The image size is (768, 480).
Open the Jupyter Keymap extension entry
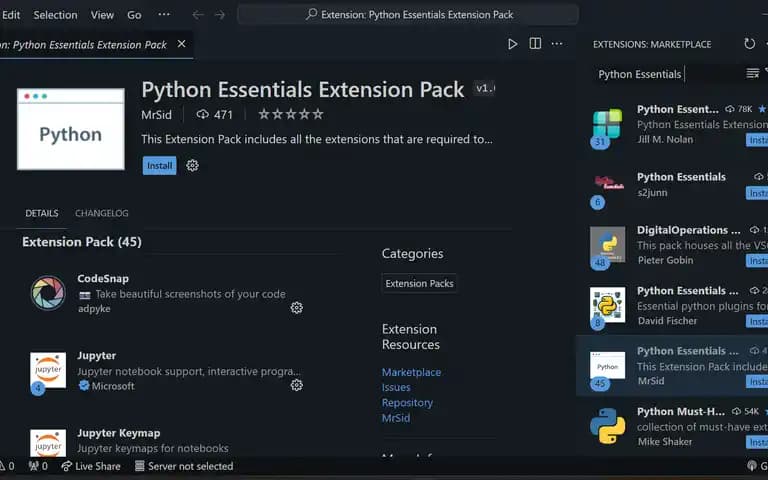pyautogui.click(x=167, y=441)
